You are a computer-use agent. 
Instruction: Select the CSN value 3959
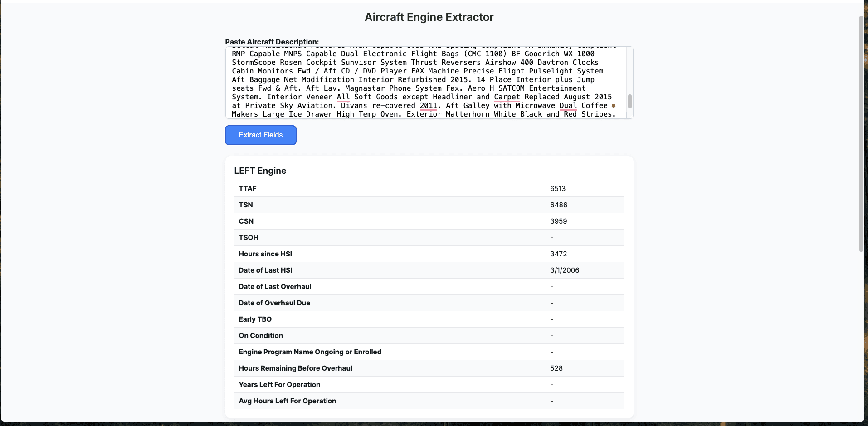click(558, 221)
